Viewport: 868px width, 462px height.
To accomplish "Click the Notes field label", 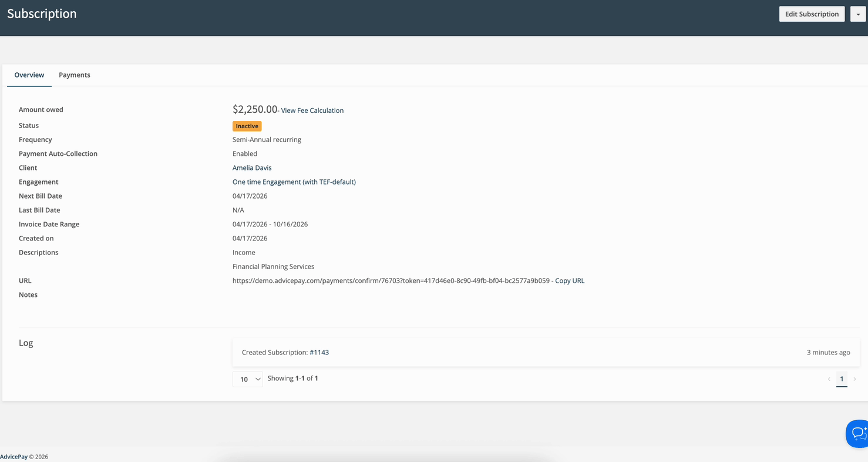I will (28, 294).
